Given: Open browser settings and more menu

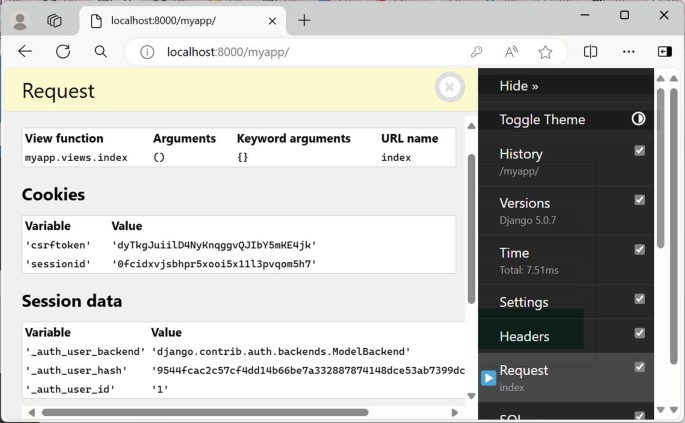Looking at the screenshot, I should tap(628, 52).
